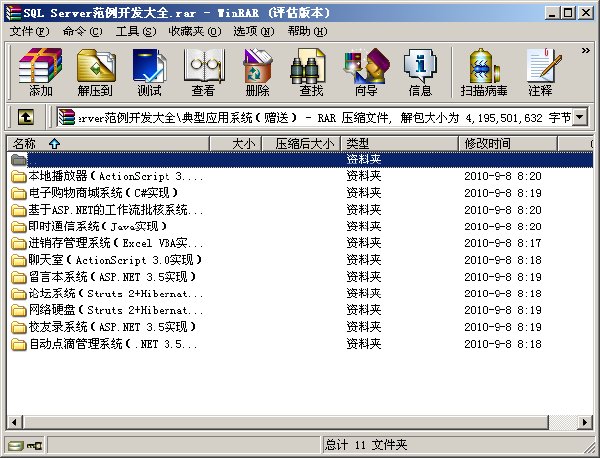Click folder icon of 电子购物商城系统 row
The height and width of the screenshot is (458, 600).
pyautogui.click(x=18, y=193)
